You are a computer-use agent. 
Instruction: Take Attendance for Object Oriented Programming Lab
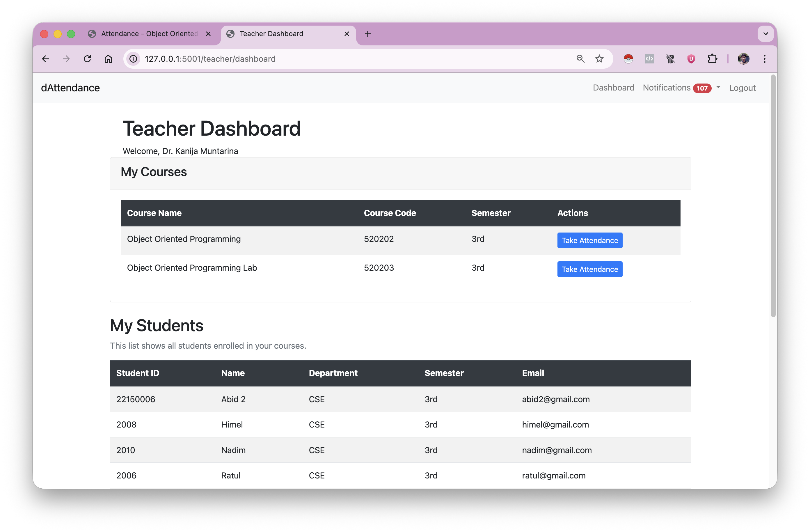(589, 269)
